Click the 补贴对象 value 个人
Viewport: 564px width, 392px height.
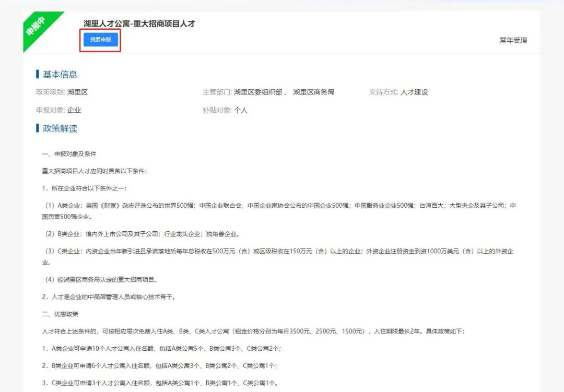[x=241, y=110]
